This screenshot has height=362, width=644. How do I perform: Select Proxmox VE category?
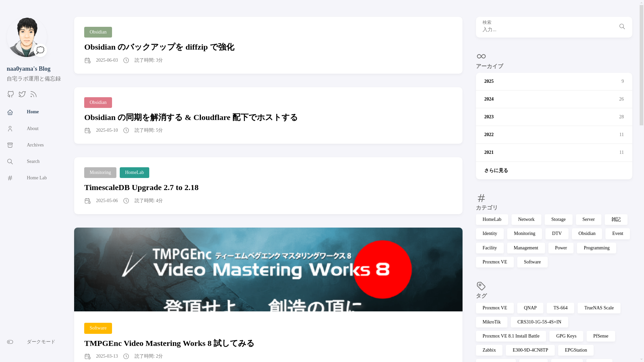495,262
